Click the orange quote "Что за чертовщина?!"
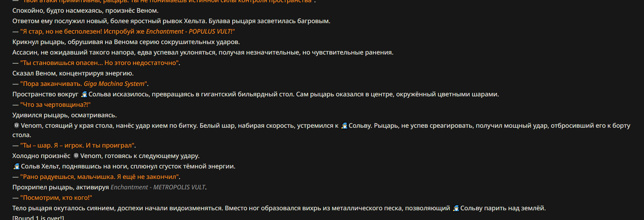Screen dimensions: 644x220 point(55,105)
